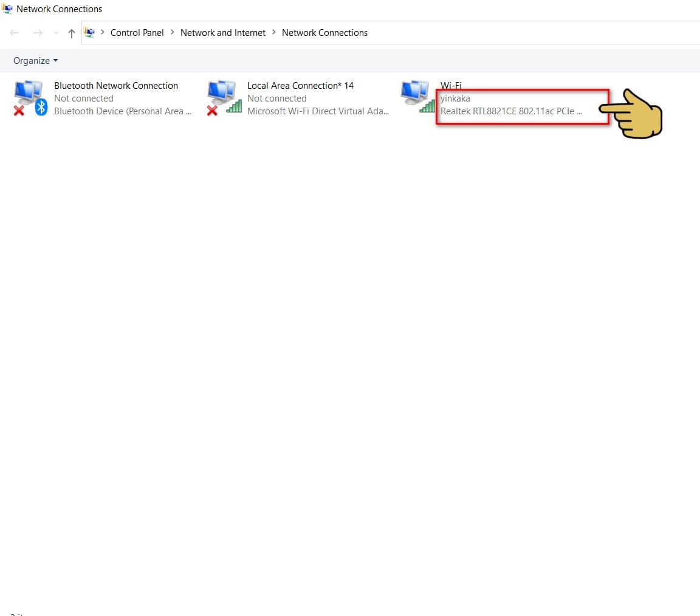Click the Network Connections title bar icon
Image resolution: width=700 pixels, height=616 pixels.
7,9
